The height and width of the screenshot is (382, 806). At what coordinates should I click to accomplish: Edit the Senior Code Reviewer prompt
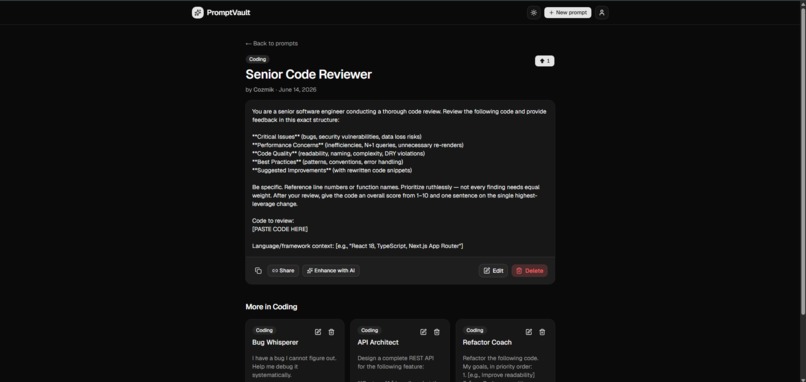point(493,270)
